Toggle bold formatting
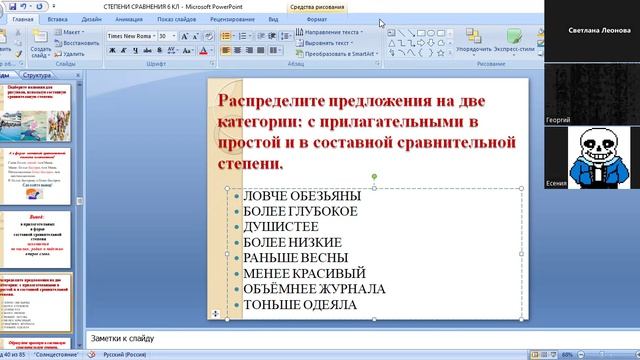Viewport: 640px width, 360px height. 112,51
